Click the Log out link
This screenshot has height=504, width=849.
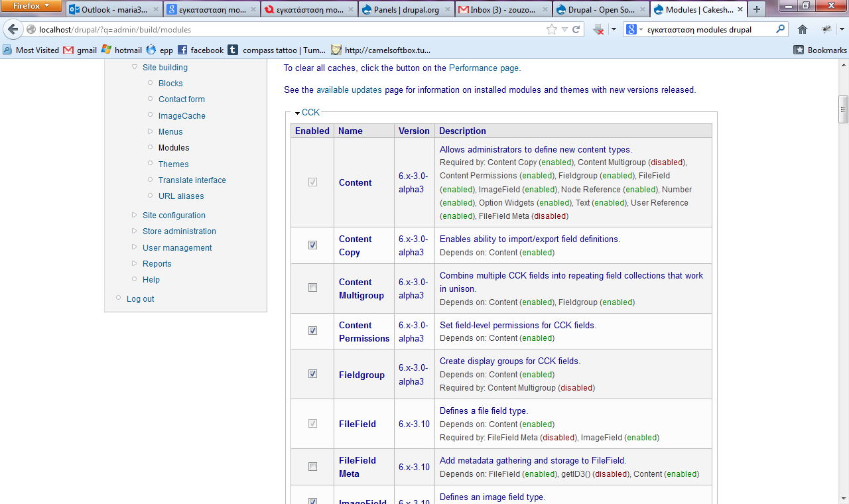tap(140, 298)
